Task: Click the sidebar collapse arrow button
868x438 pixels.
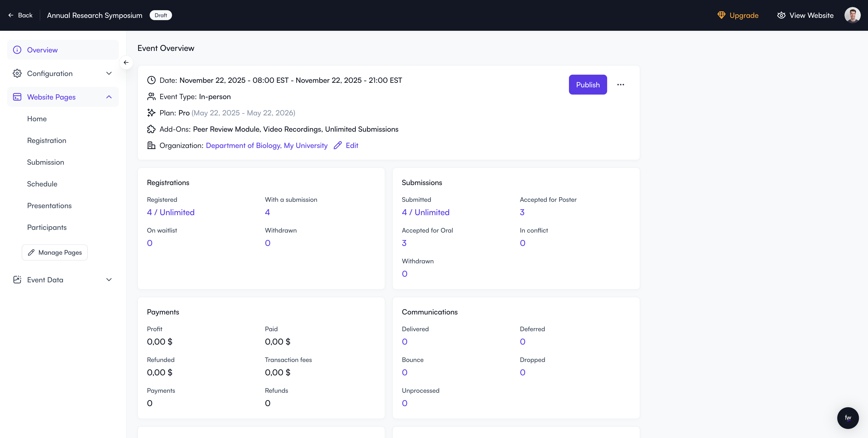Action: tap(126, 62)
